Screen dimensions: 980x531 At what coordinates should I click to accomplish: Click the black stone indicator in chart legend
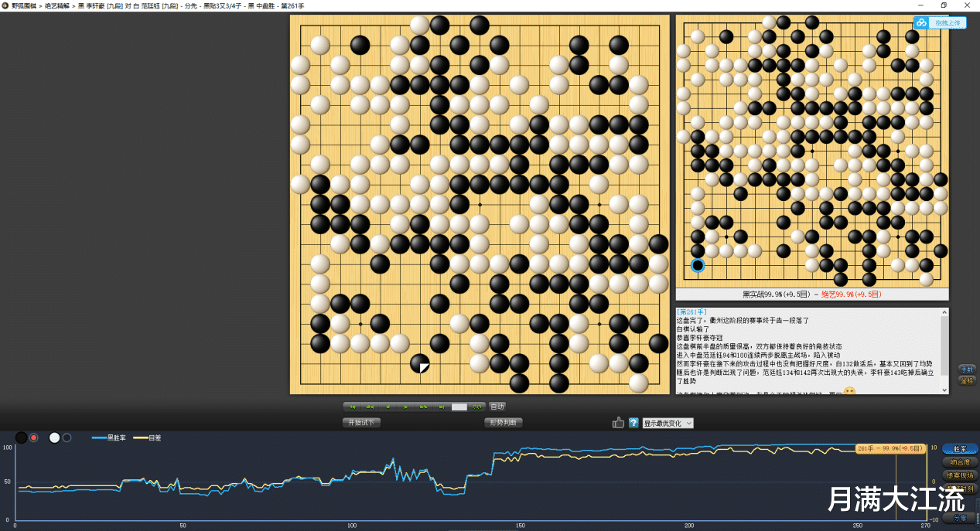coord(22,437)
